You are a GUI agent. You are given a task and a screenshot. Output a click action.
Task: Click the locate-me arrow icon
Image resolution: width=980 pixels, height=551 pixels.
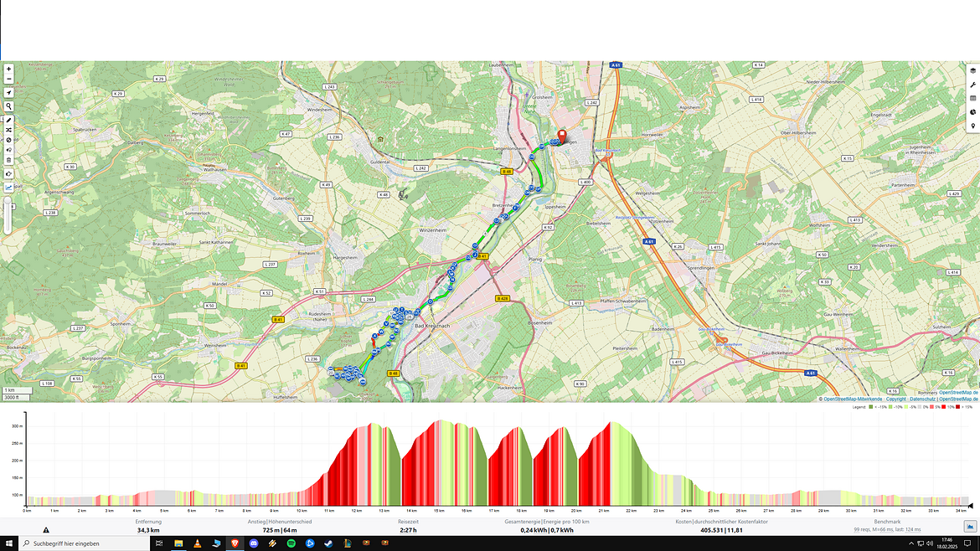pos(8,92)
